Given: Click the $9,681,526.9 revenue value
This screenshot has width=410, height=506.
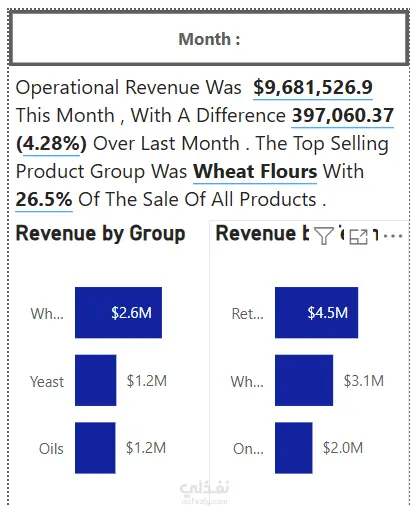Looking at the screenshot, I should click(x=313, y=87).
